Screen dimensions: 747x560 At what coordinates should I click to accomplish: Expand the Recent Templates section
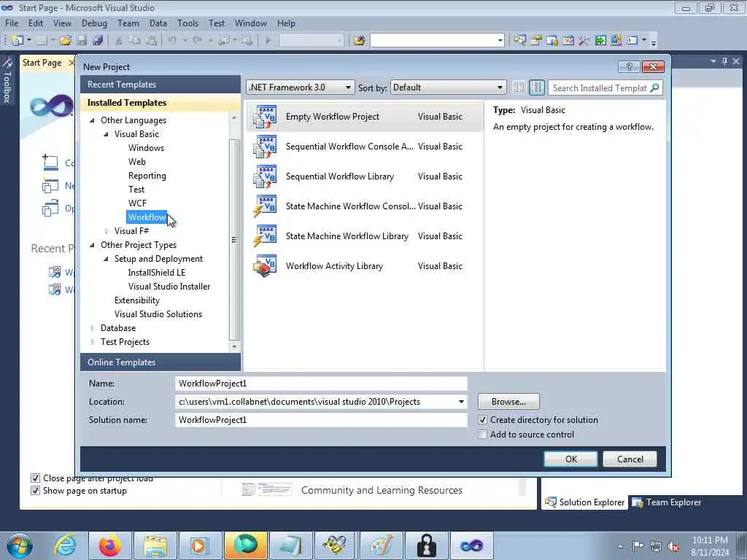(x=160, y=85)
